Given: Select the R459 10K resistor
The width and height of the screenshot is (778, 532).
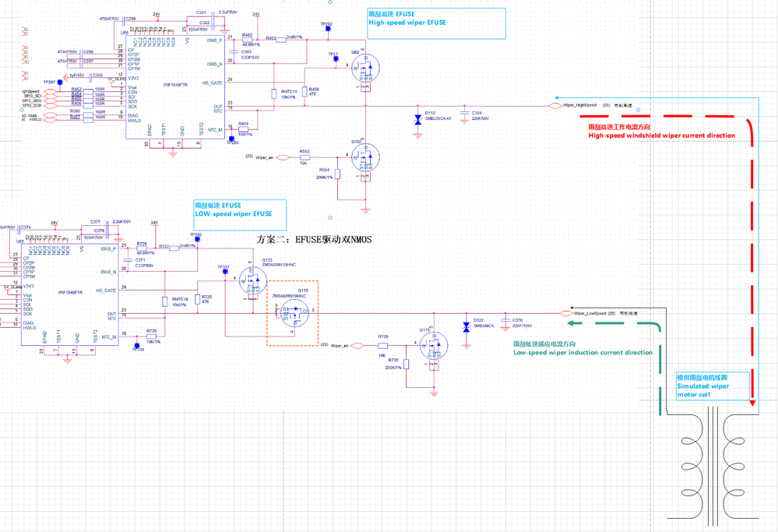Looking at the screenshot, I should point(244,129).
